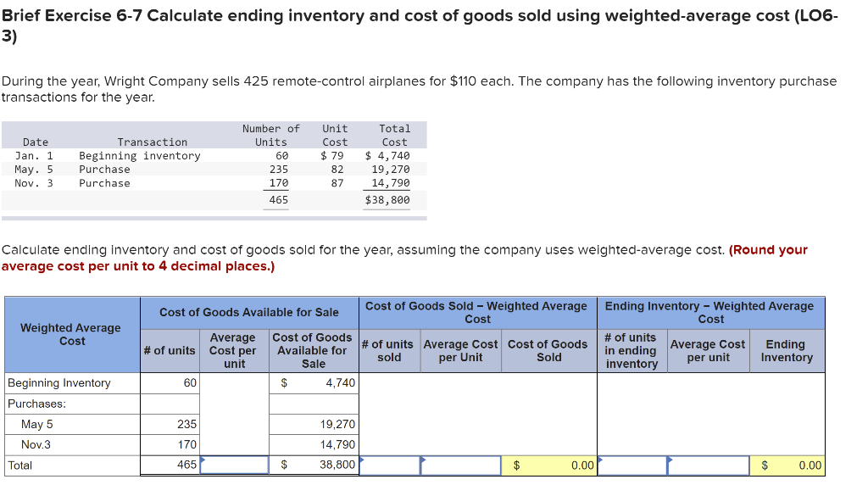Click the triangle marker on the units sold cell

pyautogui.click(x=360, y=461)
